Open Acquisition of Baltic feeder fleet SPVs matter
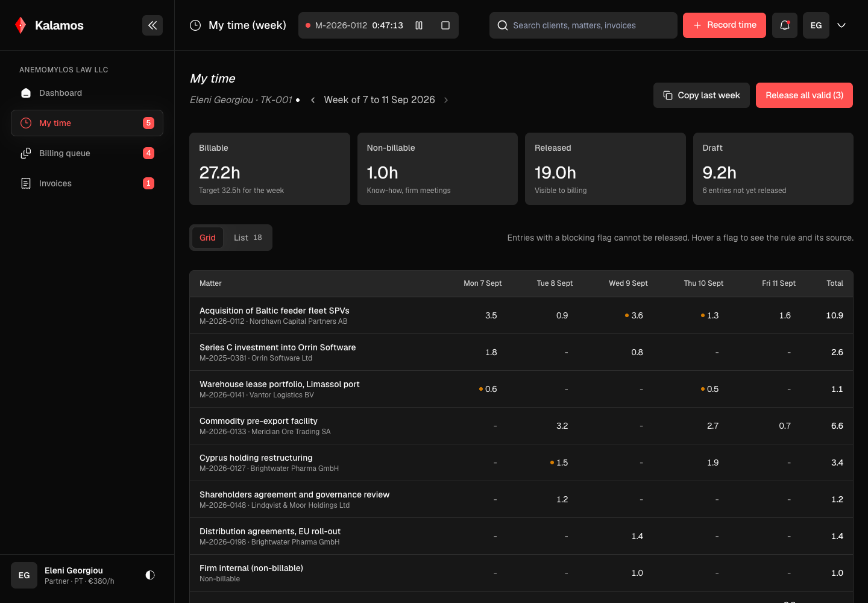The image size is (868, 603). (x=274, y=311)
